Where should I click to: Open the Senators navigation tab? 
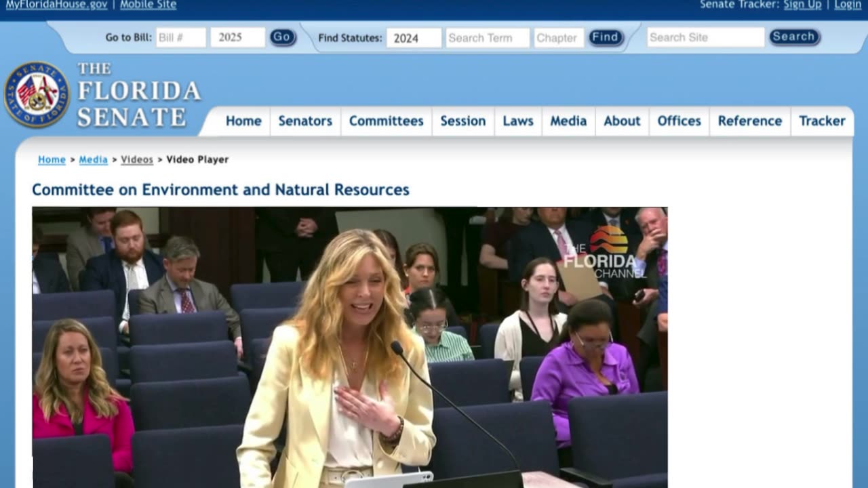coord(305,121)
